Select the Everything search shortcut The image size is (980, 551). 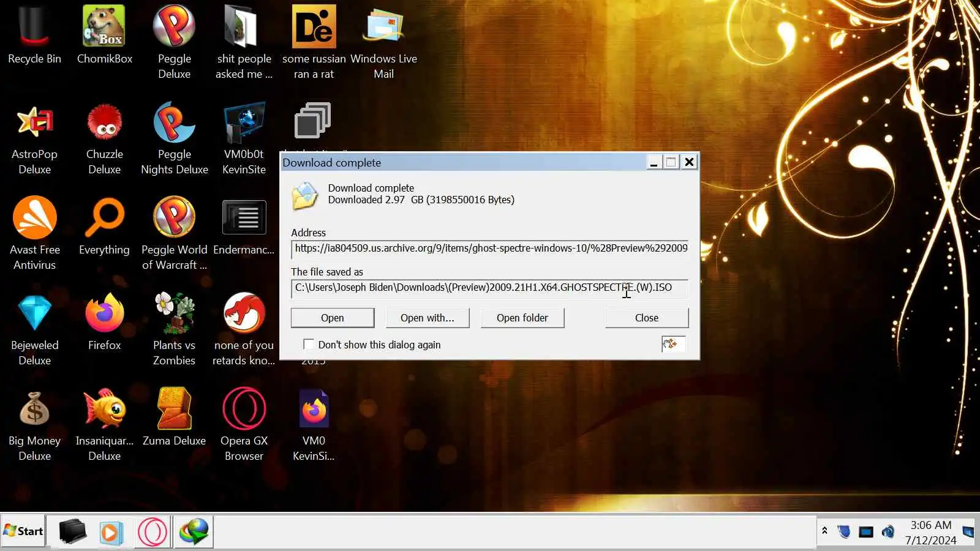(104, 226)
